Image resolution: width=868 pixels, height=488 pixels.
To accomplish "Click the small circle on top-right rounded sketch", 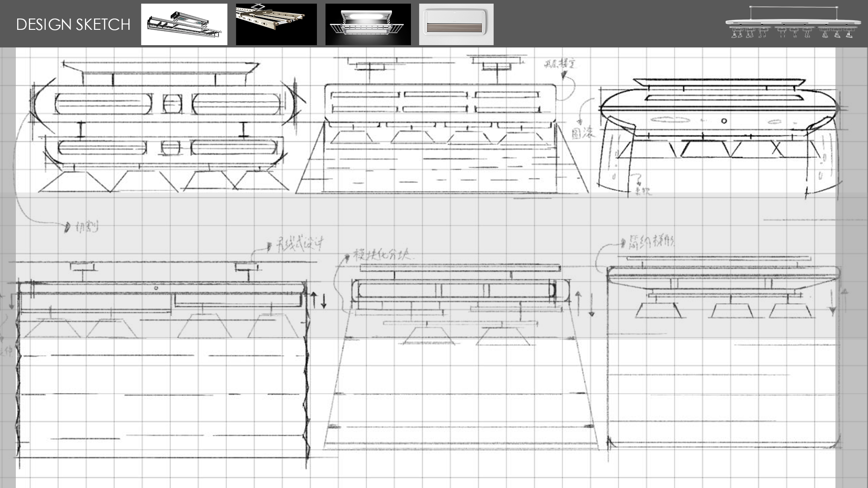I will click(724, 121).
